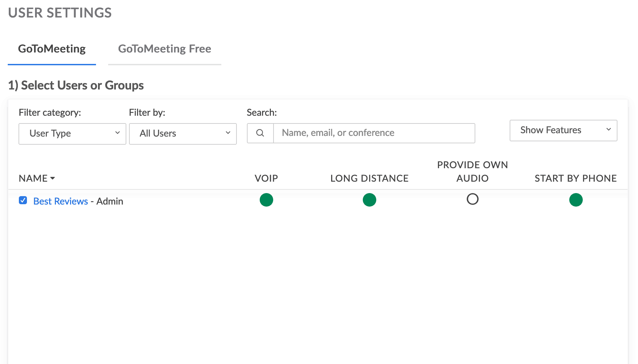The image size is (638, 364).
Task: Disable Long Distance for Best Reviews
Action: point(369,199)
